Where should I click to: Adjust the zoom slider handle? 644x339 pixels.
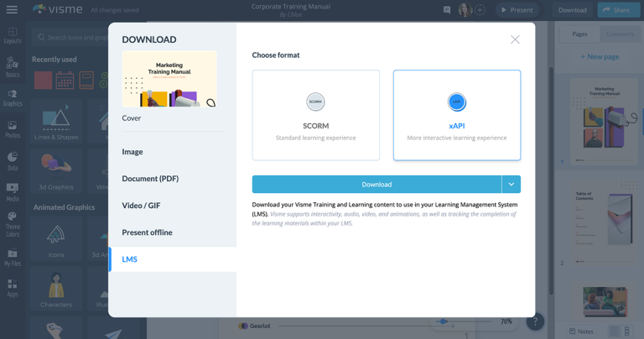pos(443,321)
